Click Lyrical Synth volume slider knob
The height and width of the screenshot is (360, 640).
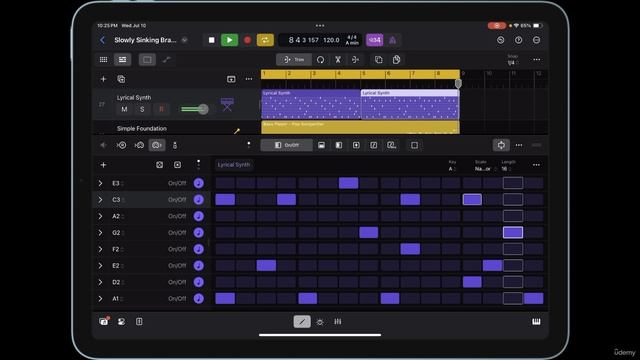click(x=203, y=109)
